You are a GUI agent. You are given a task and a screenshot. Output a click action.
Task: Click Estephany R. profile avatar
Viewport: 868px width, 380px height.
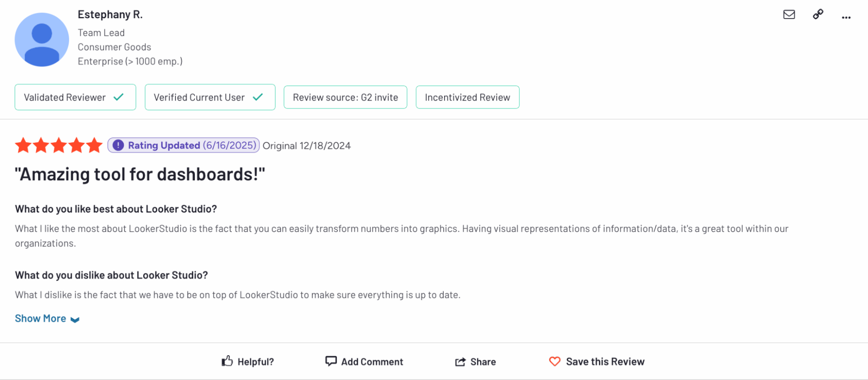click(42, 39)
